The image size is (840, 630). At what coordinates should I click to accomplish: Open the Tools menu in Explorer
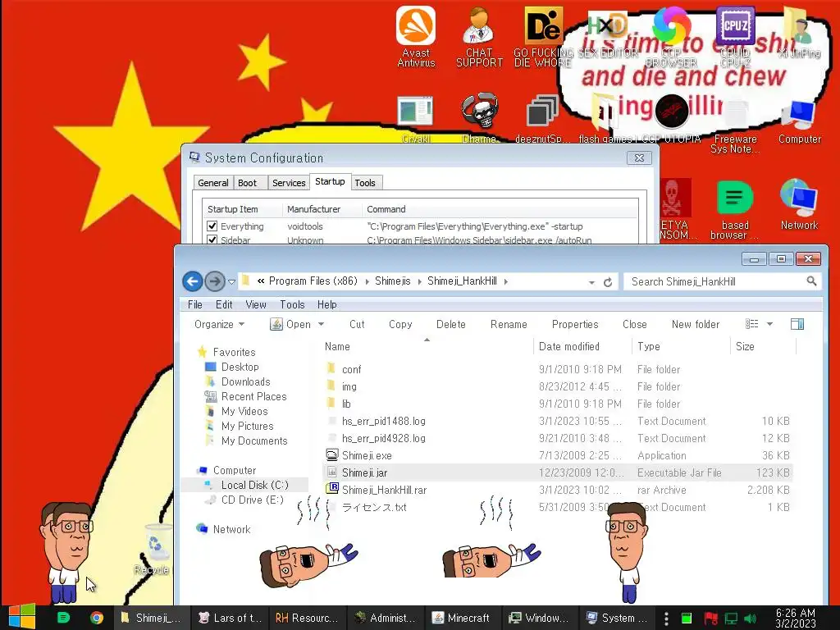292,304
